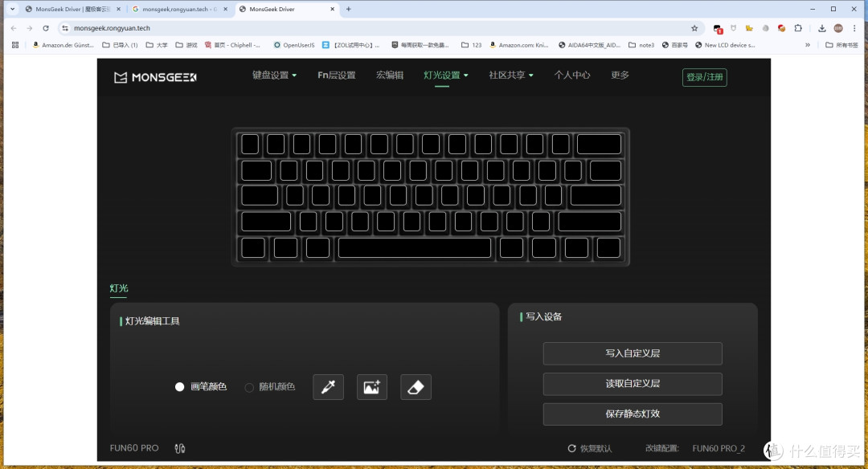Image resolution: width=868 pixels, height=469 pixels.
Task: Open the Chrome profile avatar
Action: [x=838, y=28]
